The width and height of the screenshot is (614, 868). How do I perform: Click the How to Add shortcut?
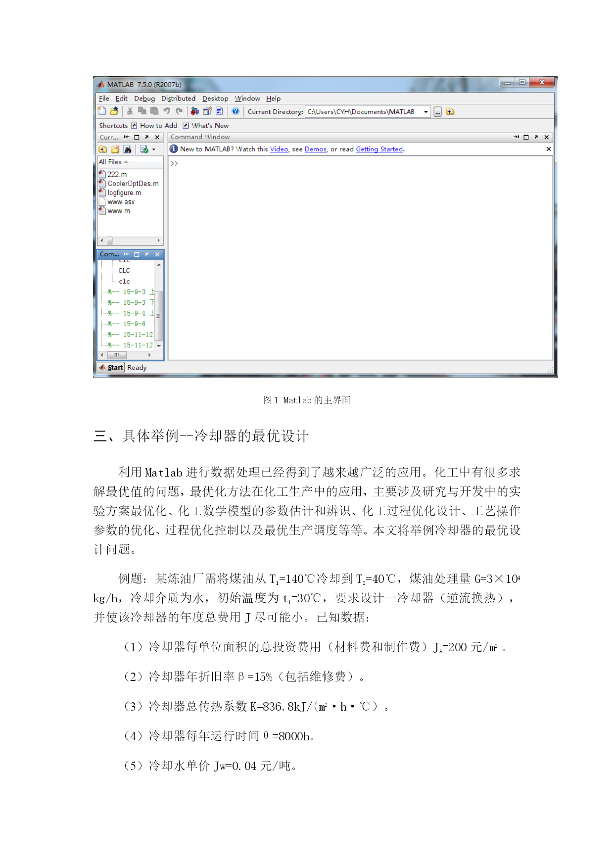(154, 126)
